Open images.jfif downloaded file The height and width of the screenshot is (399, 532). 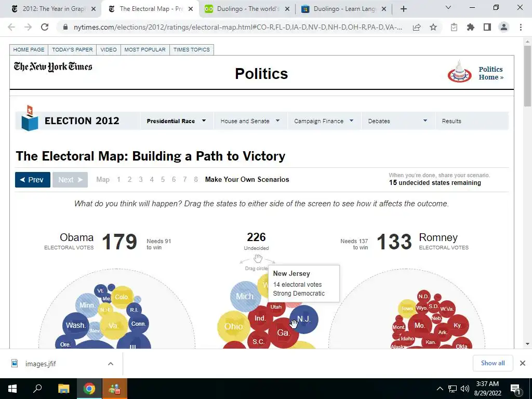[x=41, y=364]
